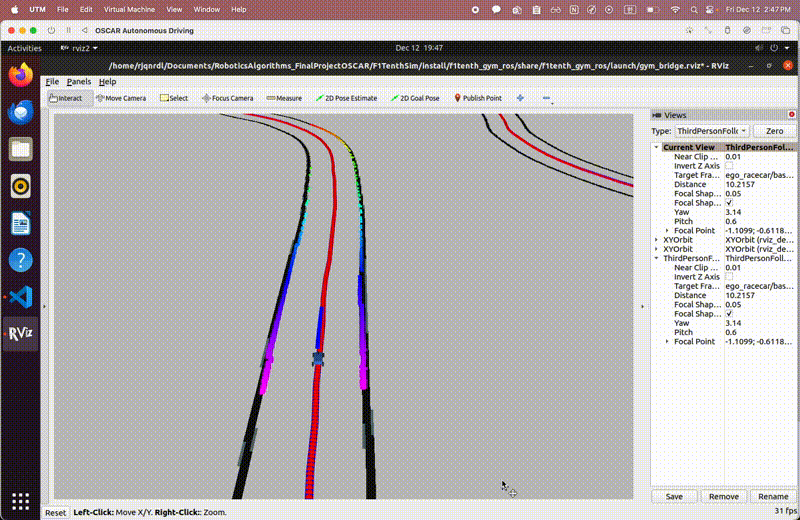The height and width of the screenshot is (520, 800).
Task: Activate the Move Camera tool
Action: tap(121, 98)
